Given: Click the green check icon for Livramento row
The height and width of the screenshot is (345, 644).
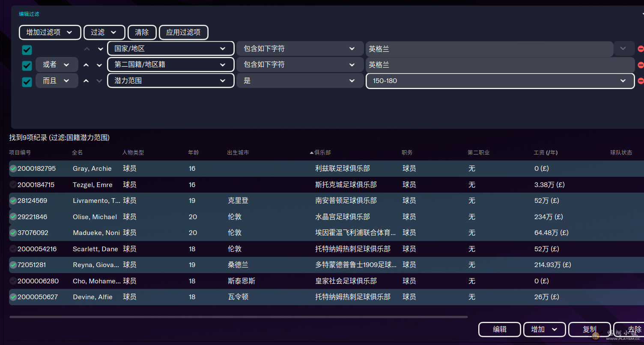Looking at the screenshot, I should (x=13, y=200).
